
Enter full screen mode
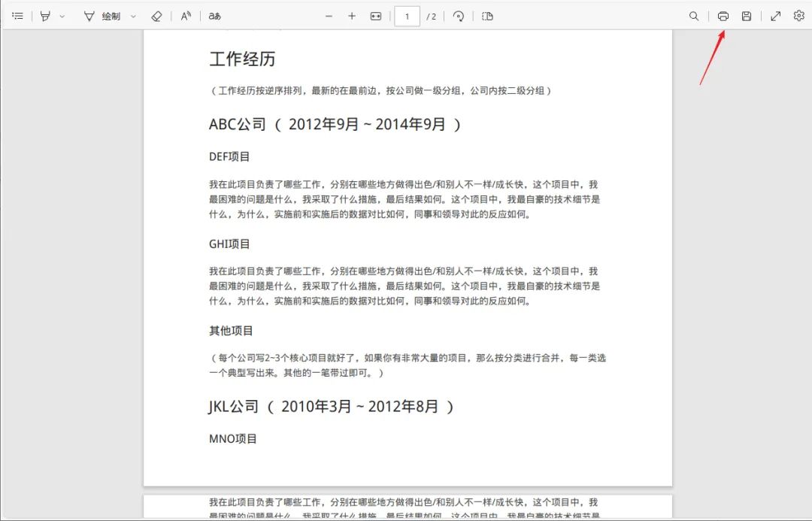point(775,16)
